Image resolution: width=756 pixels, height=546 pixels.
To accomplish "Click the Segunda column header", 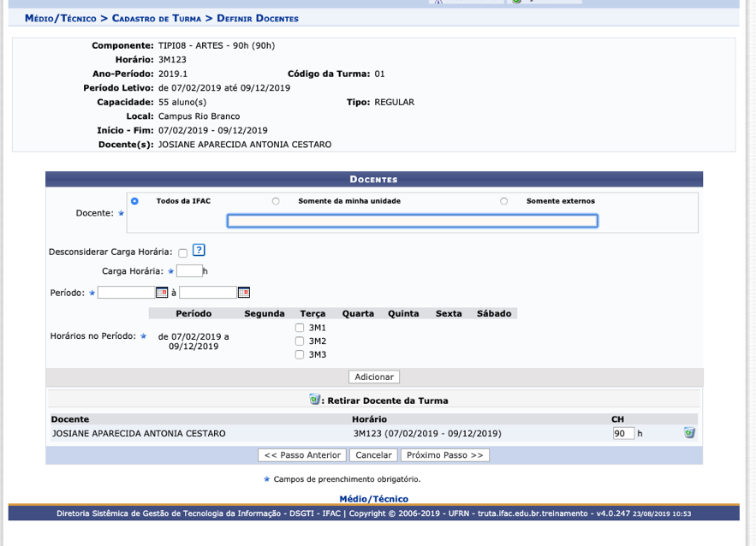I will (x=265, y=314).
